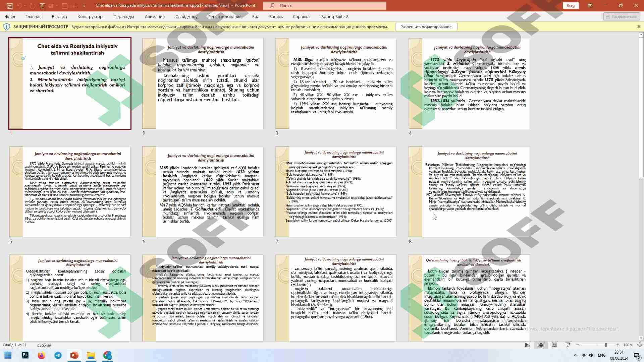Select slide 3 thumbnail about N.G. Sigal

pyautogui.click(x=336, y=83)
